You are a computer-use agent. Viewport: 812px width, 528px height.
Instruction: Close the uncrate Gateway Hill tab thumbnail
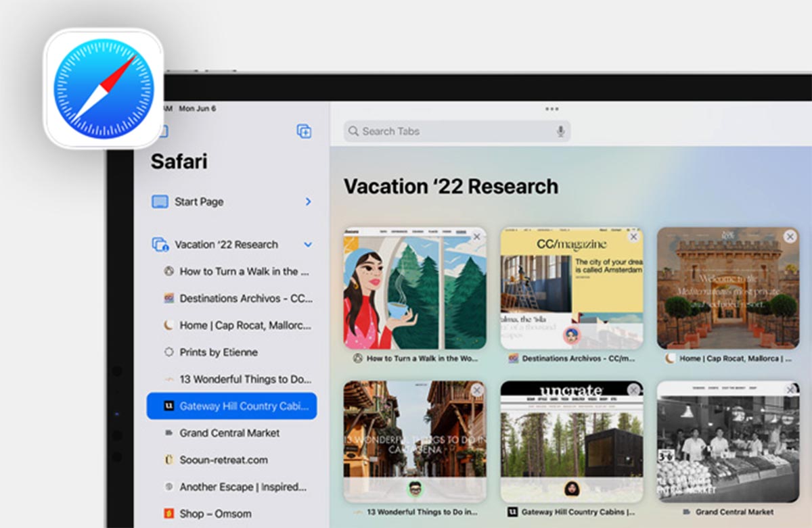[x=633, y=390]
